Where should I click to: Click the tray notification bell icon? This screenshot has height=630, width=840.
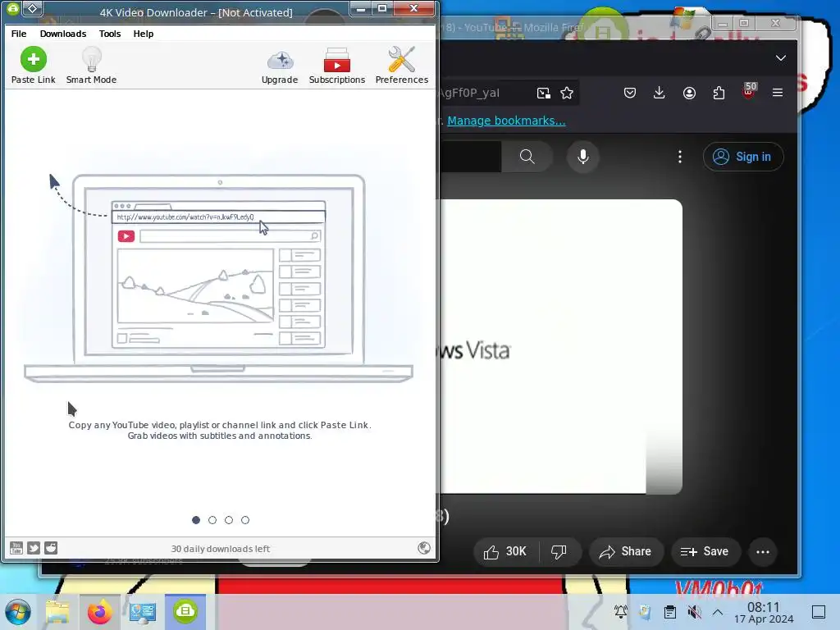621,612
